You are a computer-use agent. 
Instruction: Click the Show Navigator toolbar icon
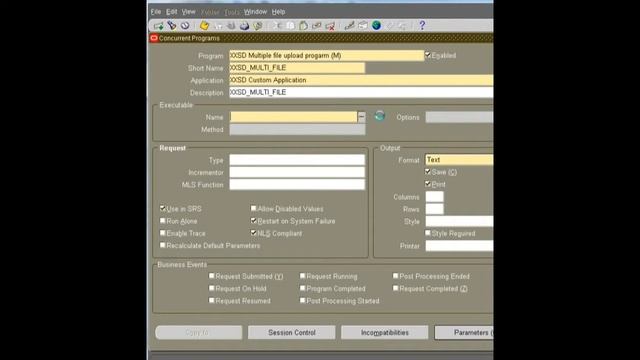coord(185,26)
